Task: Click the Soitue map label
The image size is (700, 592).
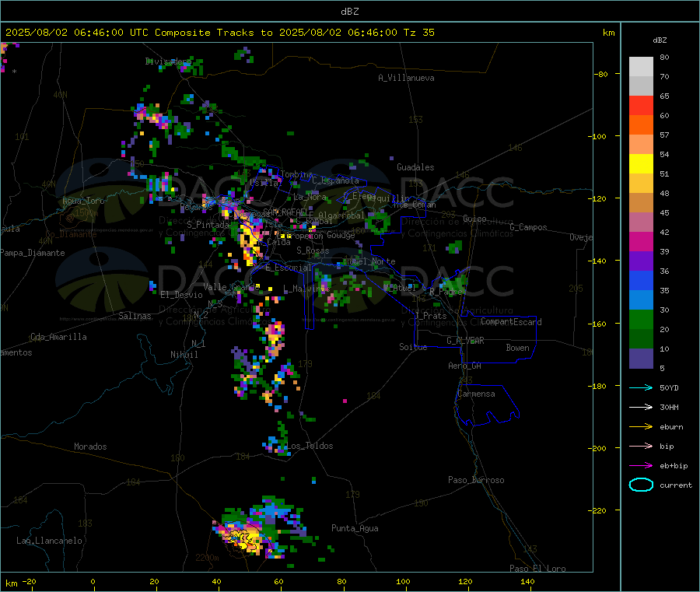Action: point(413,347)
